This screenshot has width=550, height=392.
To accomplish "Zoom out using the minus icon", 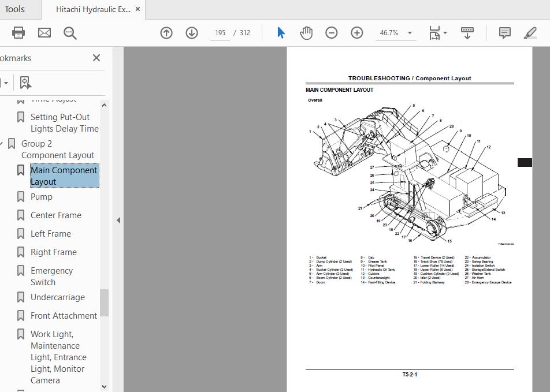I will coord(331,33).
